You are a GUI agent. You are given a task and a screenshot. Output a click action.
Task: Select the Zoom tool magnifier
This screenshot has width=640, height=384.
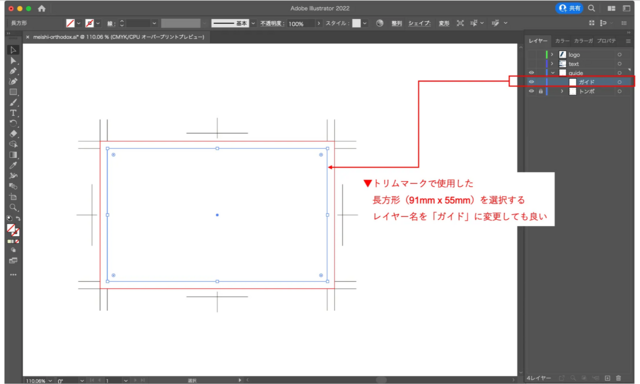tap(13, 207)
